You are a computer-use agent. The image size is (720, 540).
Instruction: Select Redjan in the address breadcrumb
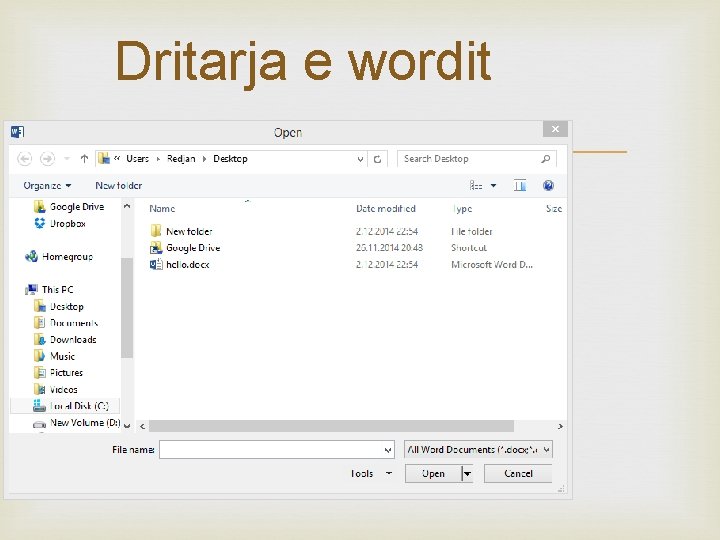coord(181,158)
